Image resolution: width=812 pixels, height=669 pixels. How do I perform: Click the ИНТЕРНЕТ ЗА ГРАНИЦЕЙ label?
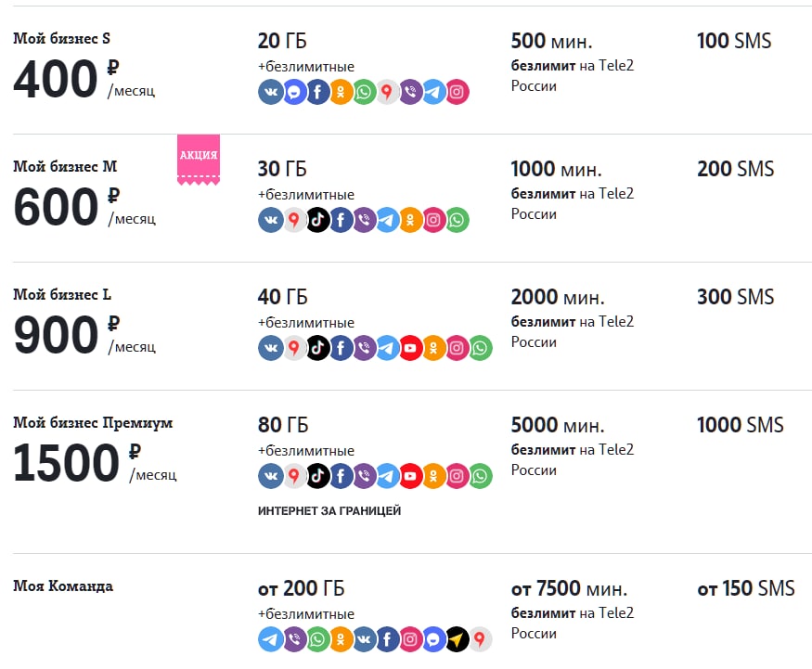click(329, 511)
